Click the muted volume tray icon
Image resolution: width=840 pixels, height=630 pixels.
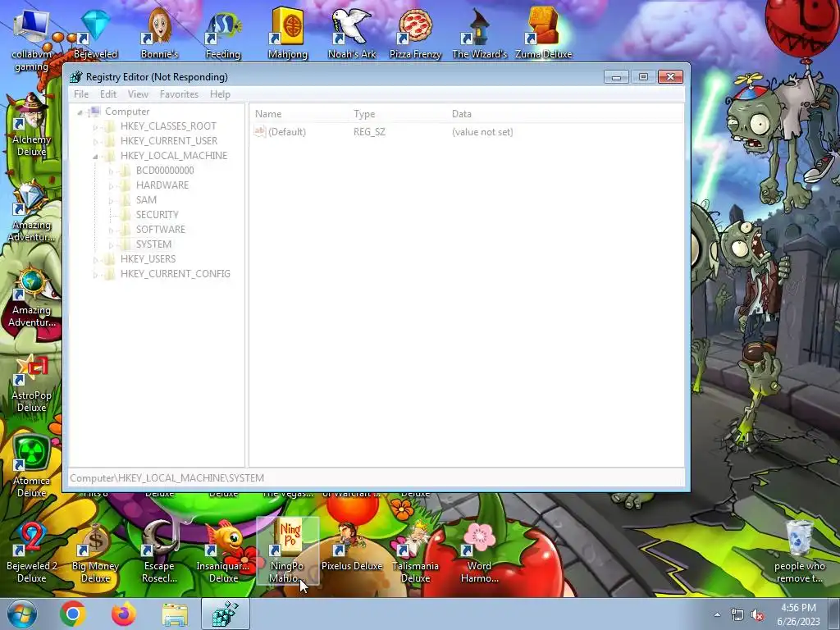[757, 615]
